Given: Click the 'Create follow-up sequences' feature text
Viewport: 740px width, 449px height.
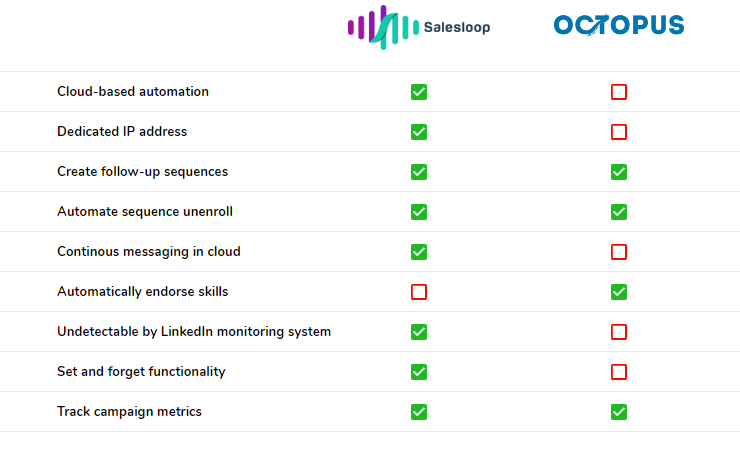Looking at the screenshot, I should (142, 172).
